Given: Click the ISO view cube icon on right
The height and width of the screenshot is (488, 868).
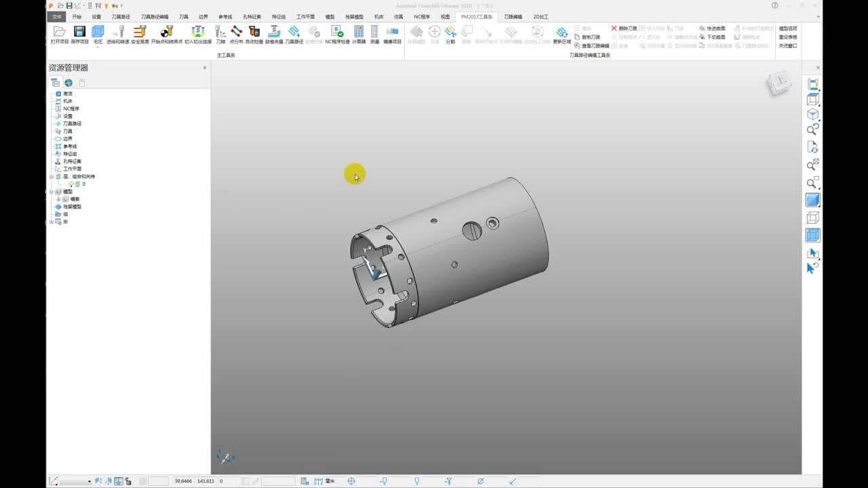Looking at the screenshot, I should click(812, 114).
